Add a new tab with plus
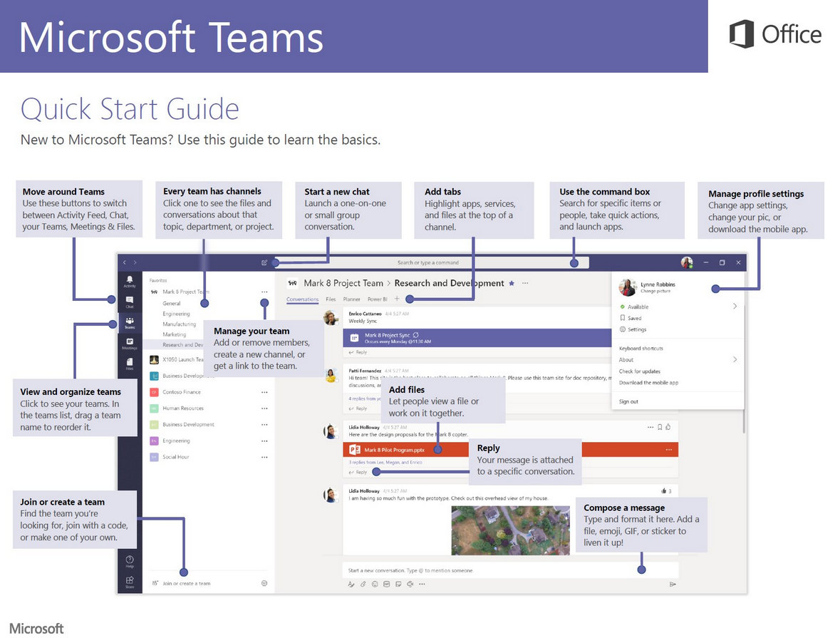The image size is (840, 638). point(397,299)
